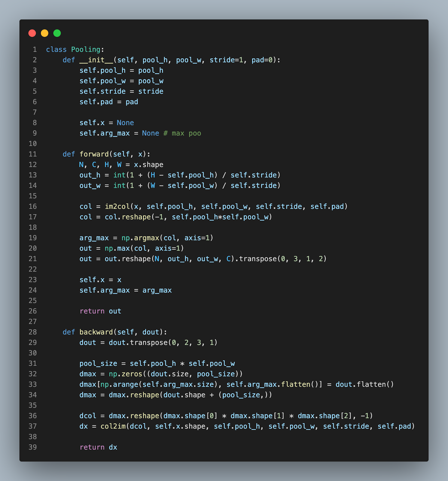The image size is (448, 481).
Task: Click the "self.x = None" line
Action: pyautogui.click(x=107, y=123)
